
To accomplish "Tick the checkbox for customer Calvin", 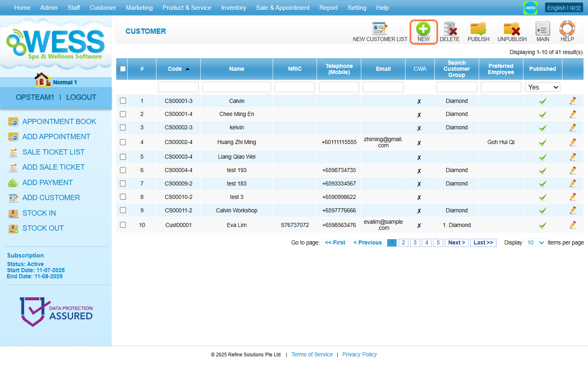I will (x=123, y=101).
